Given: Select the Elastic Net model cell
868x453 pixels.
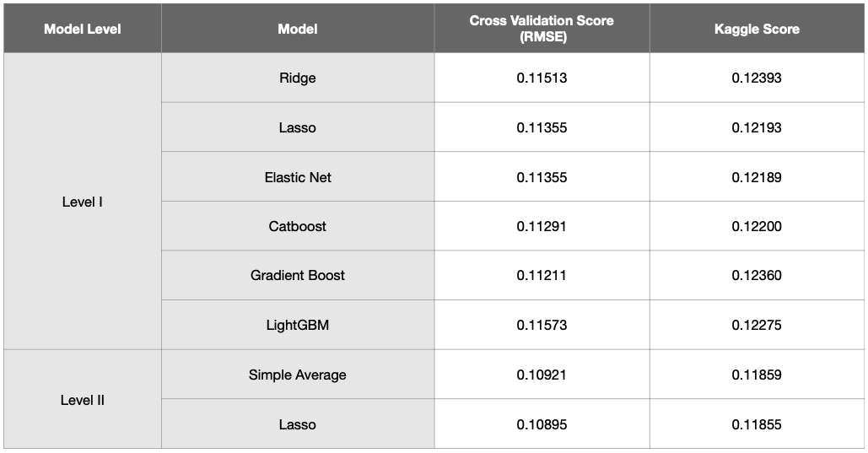Looking at the screenshot, I should [x=298, y=177].
